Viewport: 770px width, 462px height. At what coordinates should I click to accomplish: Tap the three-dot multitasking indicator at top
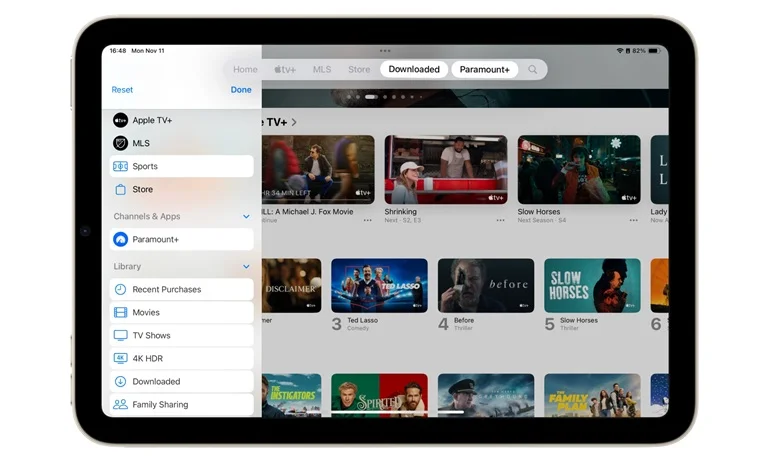(x=385, y=51)
